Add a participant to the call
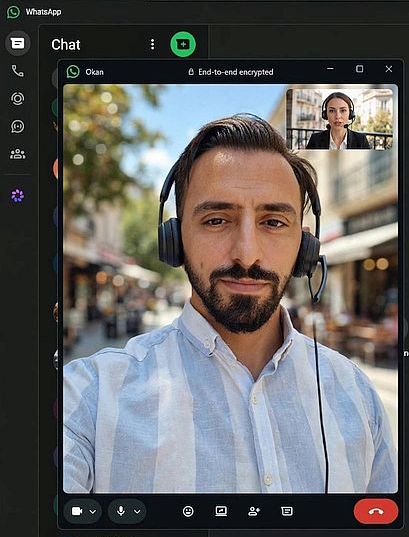 (254, 511)
